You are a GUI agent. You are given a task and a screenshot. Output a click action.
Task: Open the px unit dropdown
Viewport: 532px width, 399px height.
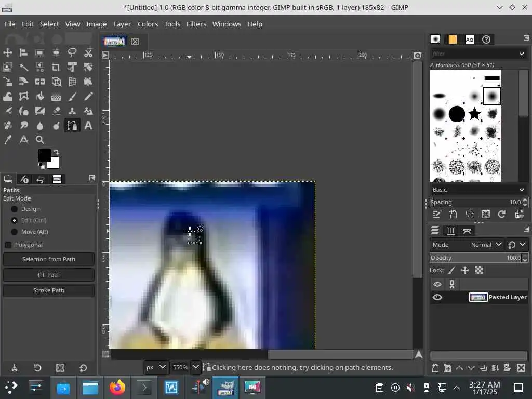[x=156, y=367]
